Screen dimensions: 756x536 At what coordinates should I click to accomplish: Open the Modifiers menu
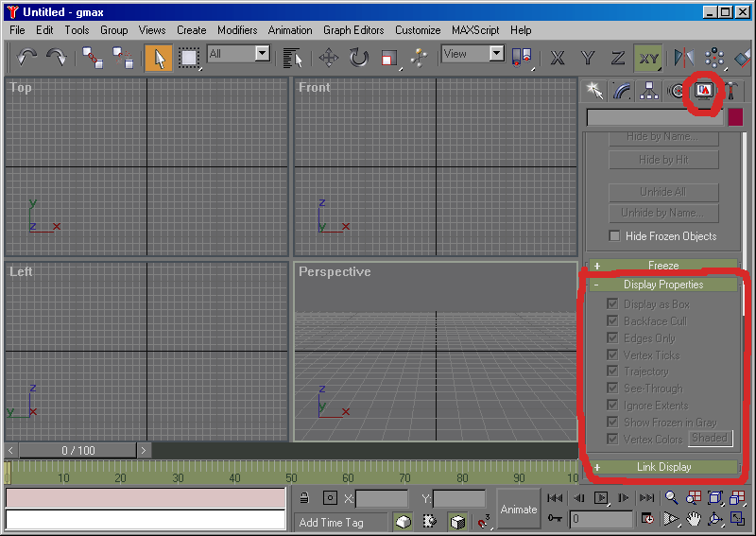click(237, 30)
